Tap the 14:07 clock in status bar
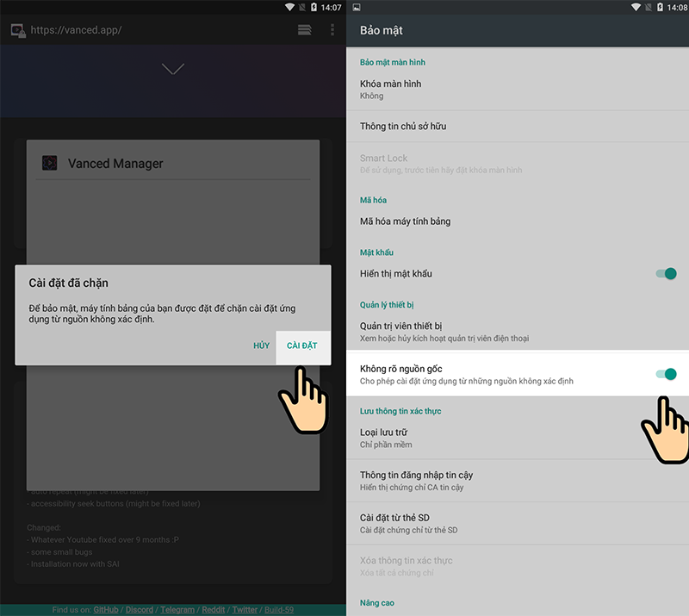689x616 pixels. [331, 8]
